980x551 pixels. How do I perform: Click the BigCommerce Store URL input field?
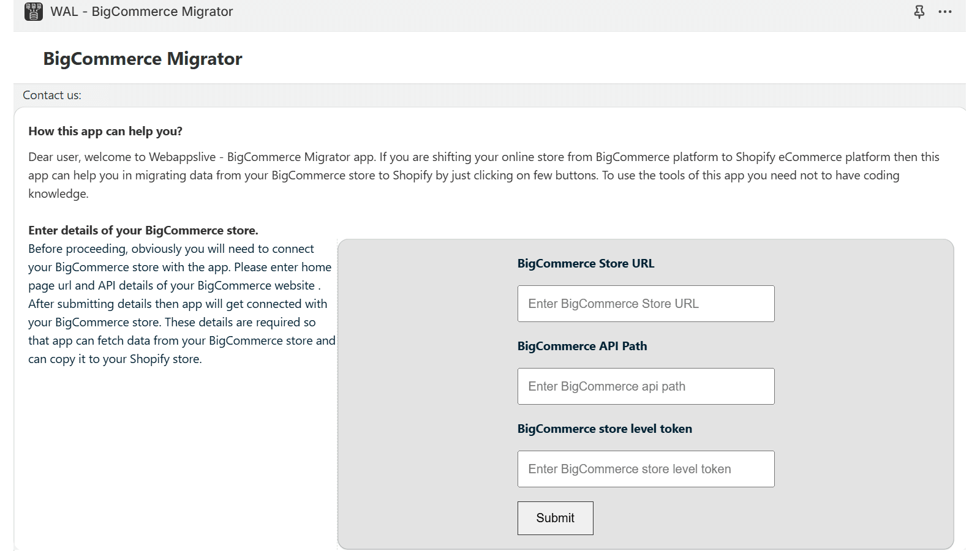point(646,303)
